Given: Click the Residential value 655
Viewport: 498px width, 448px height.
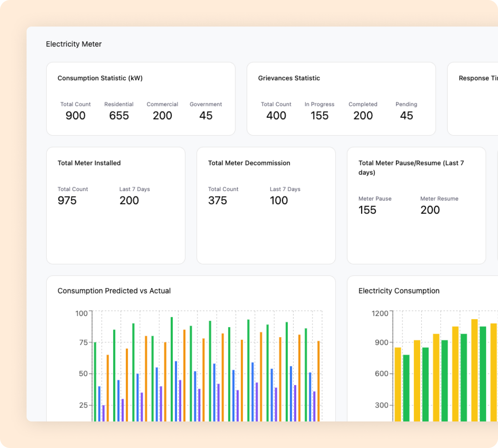Looking at the screenshot, I should 119,116.
